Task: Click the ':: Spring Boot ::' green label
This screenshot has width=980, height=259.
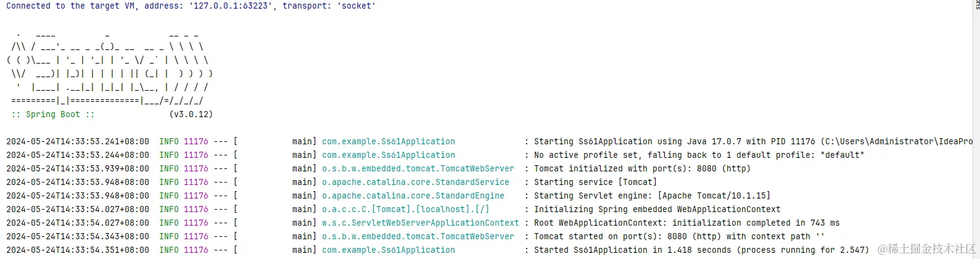Action: pos(53,114)
